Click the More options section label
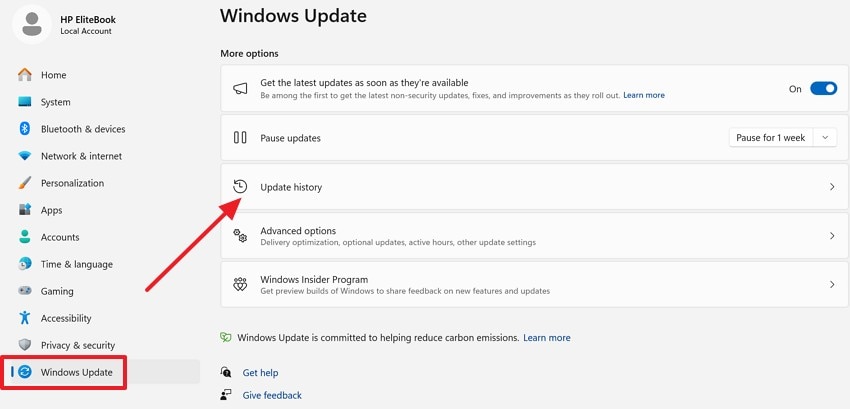The width and height of the screenshot is (850, 409). (249, 54)
